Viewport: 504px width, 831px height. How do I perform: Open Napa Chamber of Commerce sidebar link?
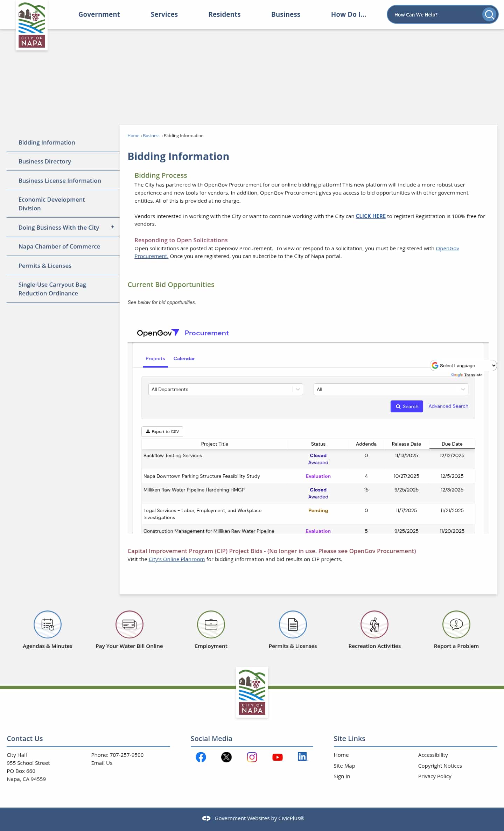click(59, 246)
